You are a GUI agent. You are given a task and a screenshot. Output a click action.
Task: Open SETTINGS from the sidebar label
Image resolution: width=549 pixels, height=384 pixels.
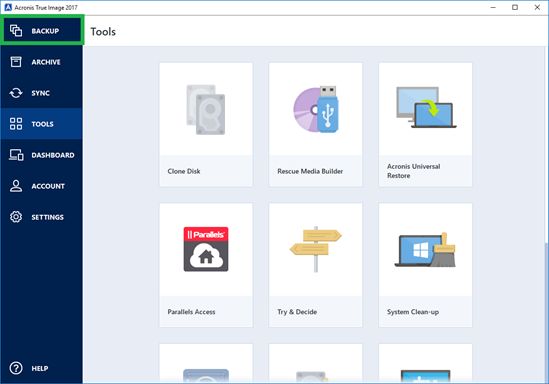pyautogui.click(x=48, y=217)
